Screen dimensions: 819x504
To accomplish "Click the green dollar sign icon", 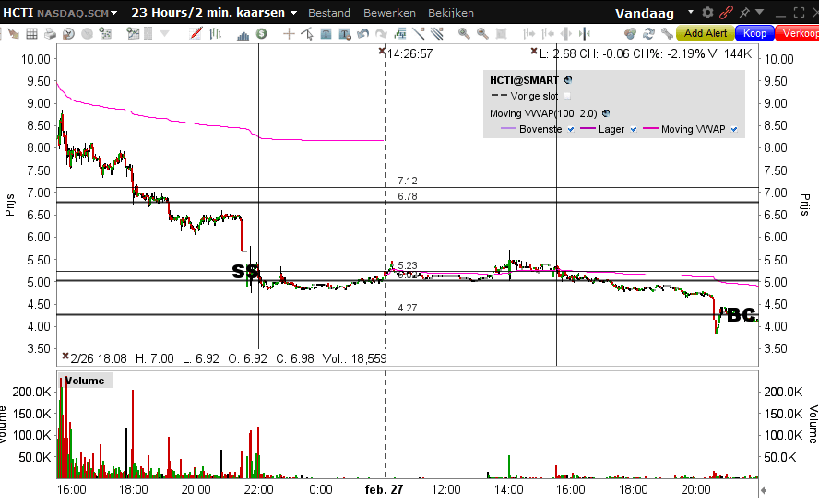I will pos(262,34).
